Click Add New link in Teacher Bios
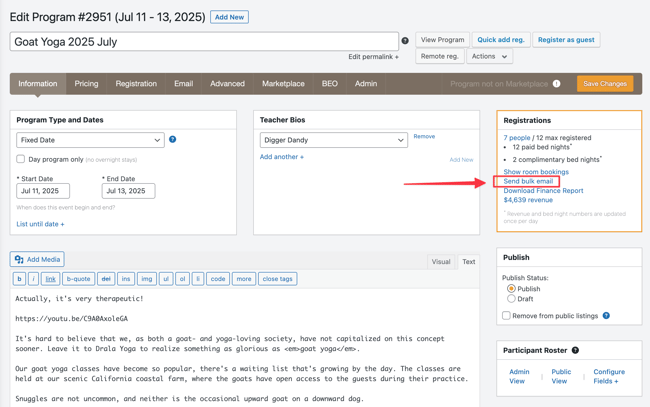 click(x=461, y=160)
